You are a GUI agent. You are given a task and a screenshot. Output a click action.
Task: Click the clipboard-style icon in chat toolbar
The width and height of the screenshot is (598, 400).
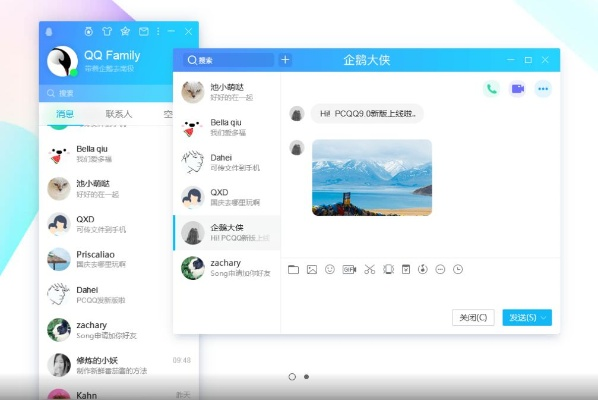pyautogui.click(x=406, y=270)
